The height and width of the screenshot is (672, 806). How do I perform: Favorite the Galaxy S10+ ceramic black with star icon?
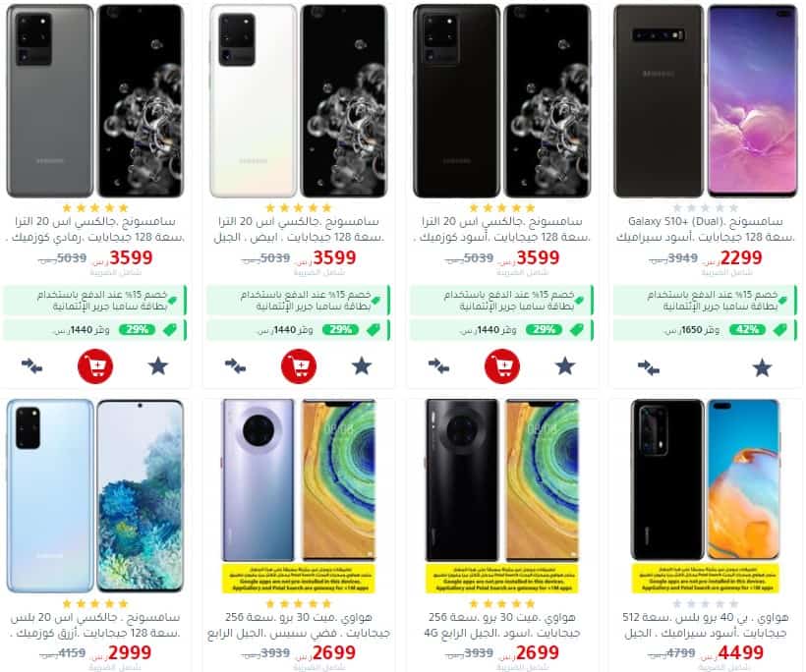coord(762,367)
